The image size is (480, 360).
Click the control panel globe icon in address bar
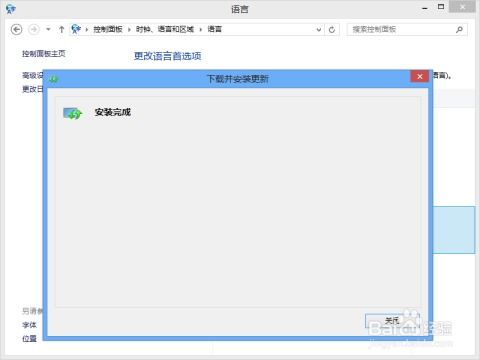[x=76, y=29]
